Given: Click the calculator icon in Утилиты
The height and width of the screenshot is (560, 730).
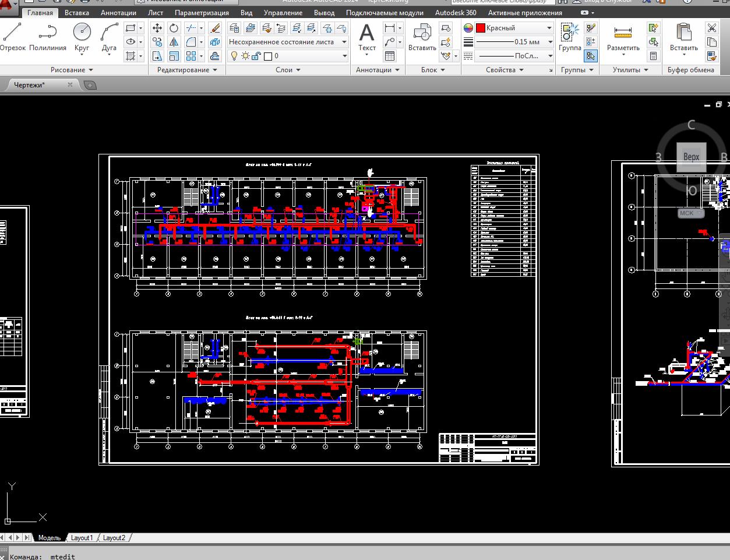Looking at the screenshot, I should [x=653, y=56].
